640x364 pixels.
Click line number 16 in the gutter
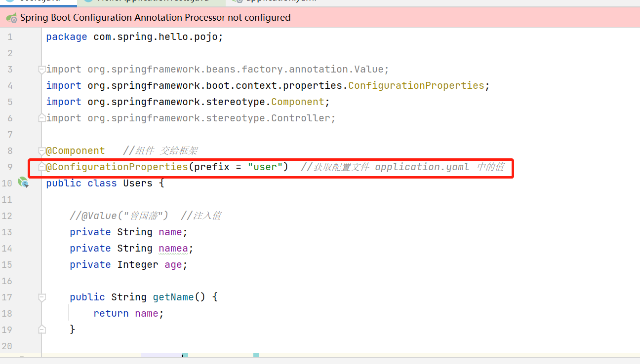[x=7, y=281]
